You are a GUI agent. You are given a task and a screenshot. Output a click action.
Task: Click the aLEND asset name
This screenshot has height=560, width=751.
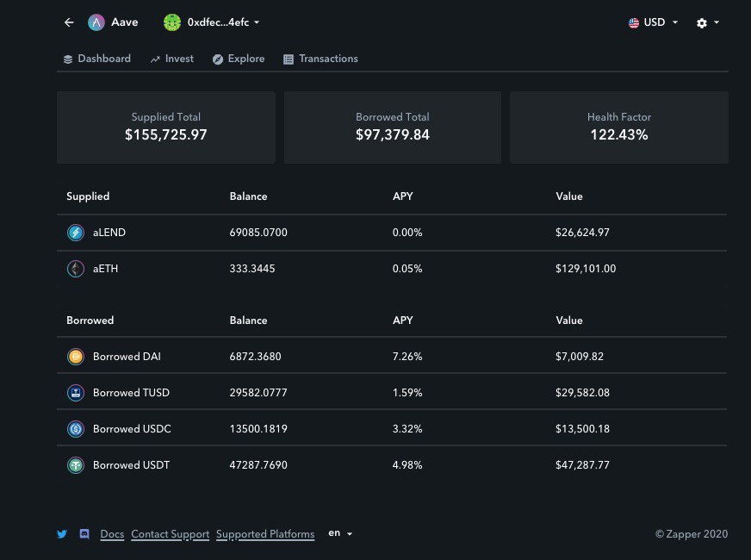[x=109, y=233]
